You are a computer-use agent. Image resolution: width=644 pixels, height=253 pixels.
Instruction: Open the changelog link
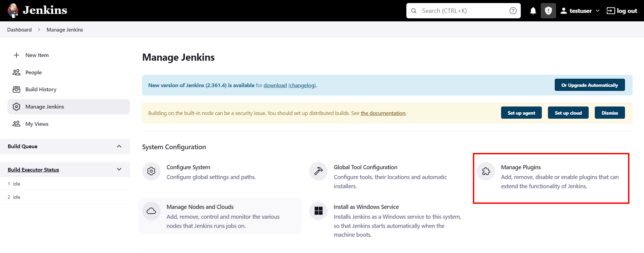[302, 85]
